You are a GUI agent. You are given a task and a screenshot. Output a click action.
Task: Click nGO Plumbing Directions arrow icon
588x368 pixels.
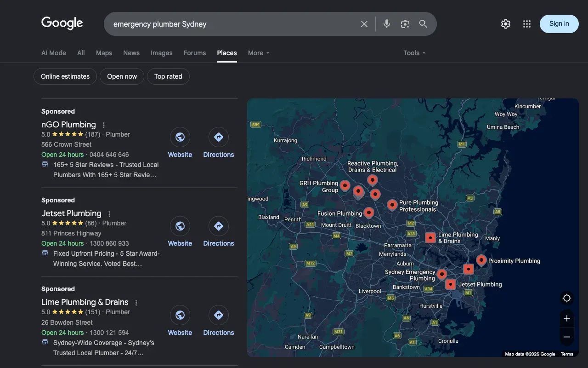(219, 137)
